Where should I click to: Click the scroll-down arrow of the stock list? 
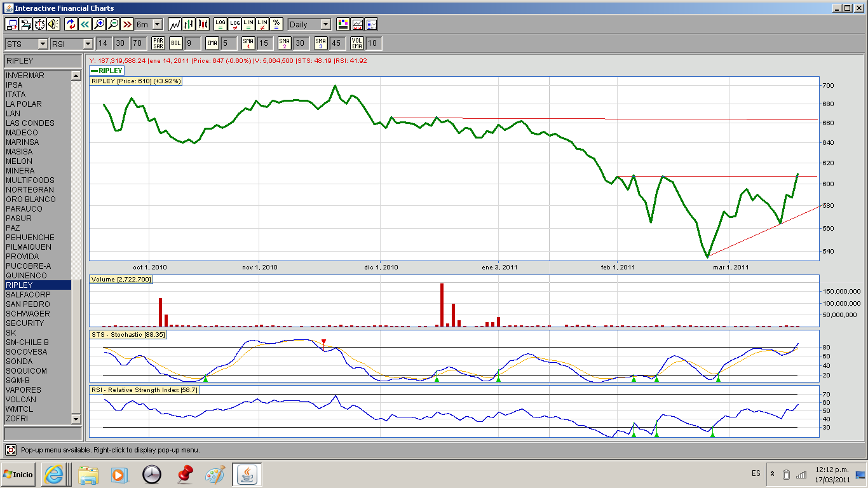76,419
